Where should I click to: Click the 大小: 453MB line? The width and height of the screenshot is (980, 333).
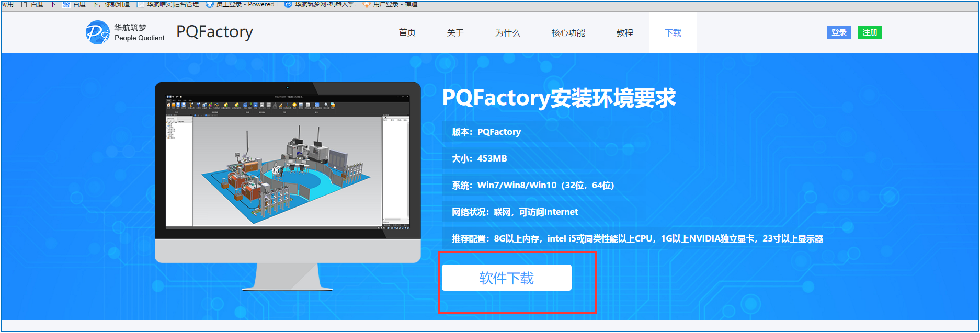pos(480,158)
